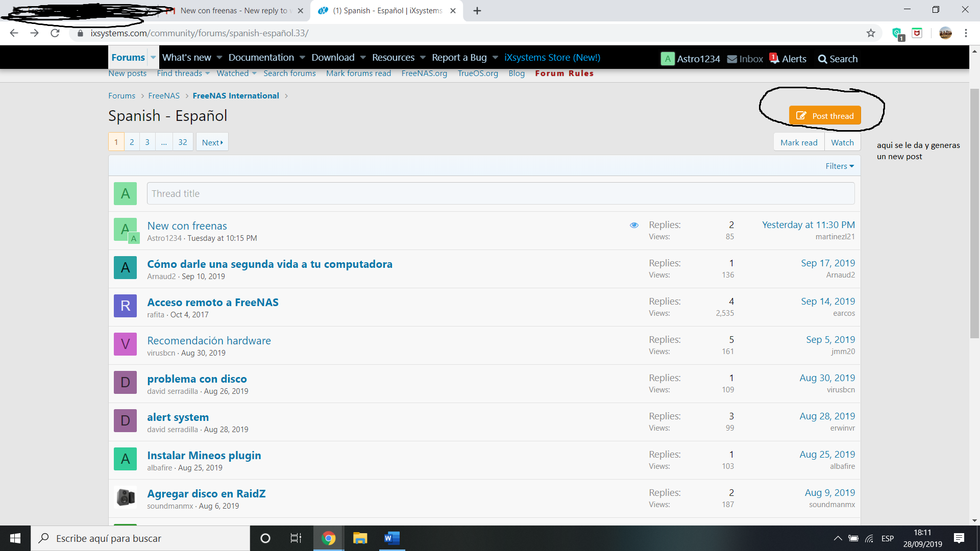The height and width of the screenshot is (551, 980).
Task: Click the Chrome profile avatar
Action: [x=945, y=33]
